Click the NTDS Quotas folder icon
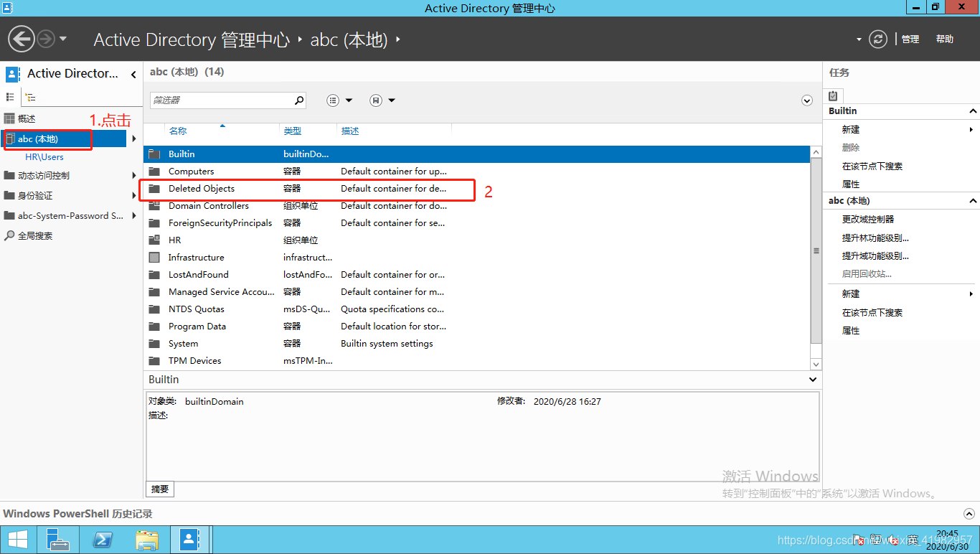Image resolution: width=980 pixels, height=554 pixels. pyautogui.click(x=154, y=309)
